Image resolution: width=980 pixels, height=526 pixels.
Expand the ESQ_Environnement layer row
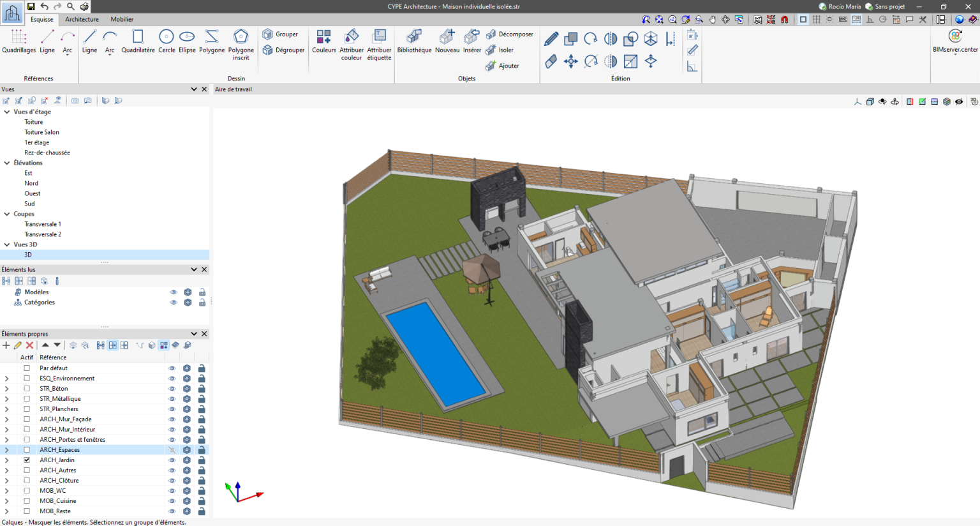(x=7, y=379)
